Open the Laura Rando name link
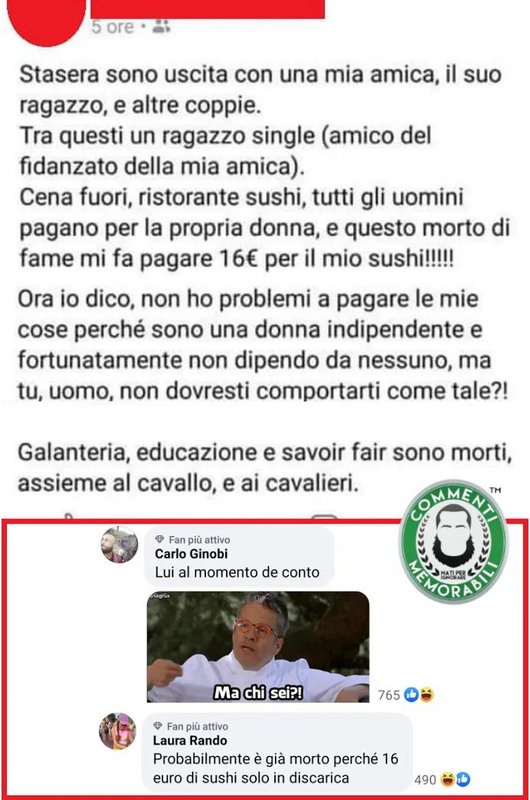Screen dimensions: 530x800 click(190, 741)
